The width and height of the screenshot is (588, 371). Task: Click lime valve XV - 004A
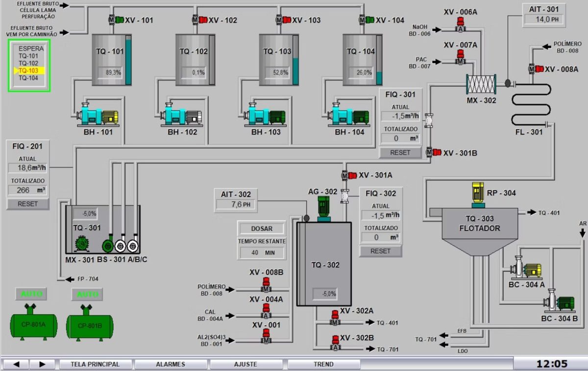(x=266, y=312)
